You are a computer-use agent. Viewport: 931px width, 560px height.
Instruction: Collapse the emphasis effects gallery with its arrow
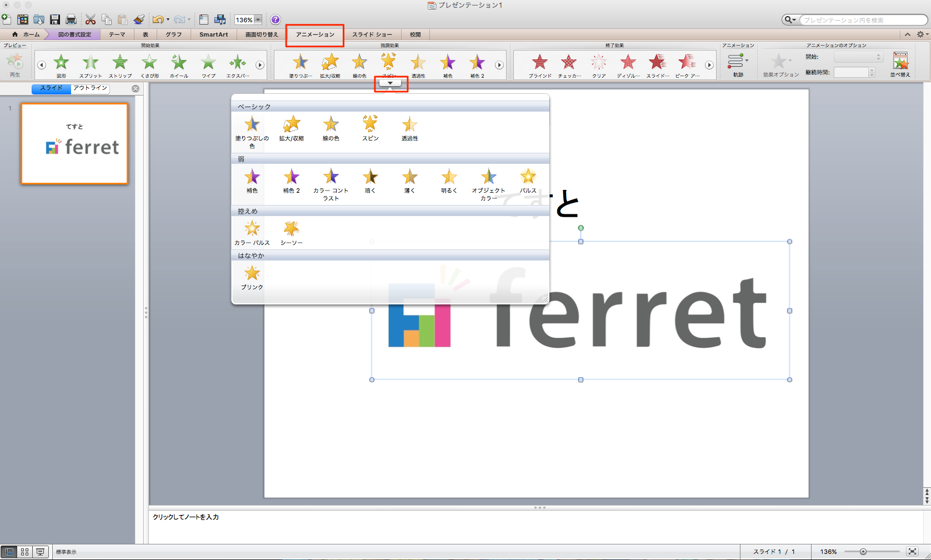[391, 83]
